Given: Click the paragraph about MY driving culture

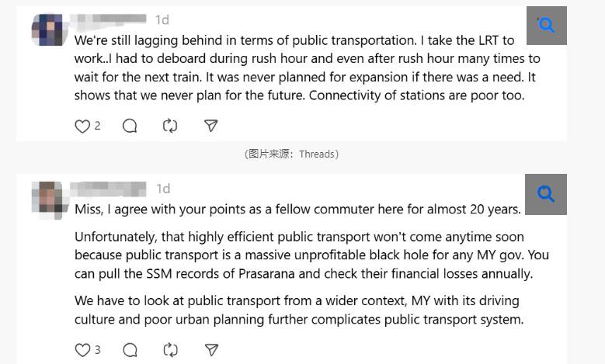Looking at the screenshot, I should click(x=299, y=310).
